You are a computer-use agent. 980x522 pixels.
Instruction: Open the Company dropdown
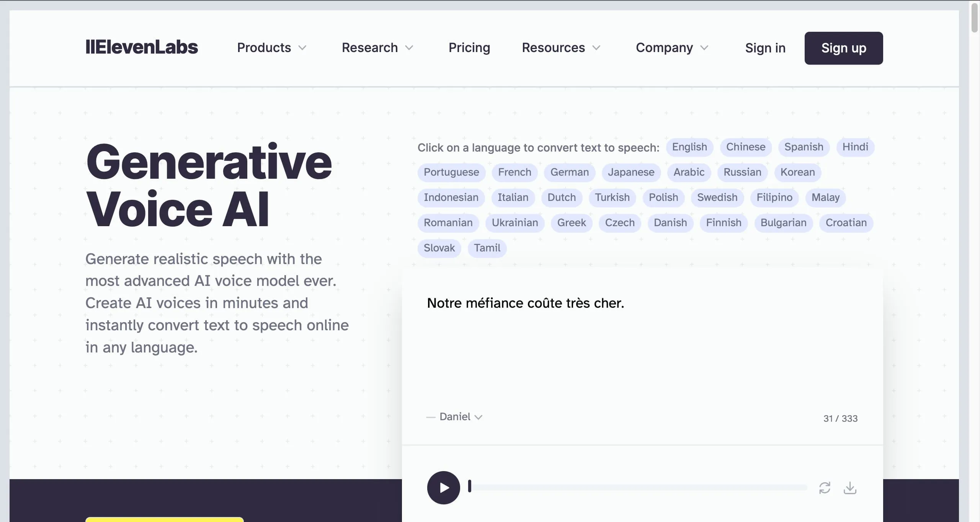pyautogui.click(x=671, y=48)
